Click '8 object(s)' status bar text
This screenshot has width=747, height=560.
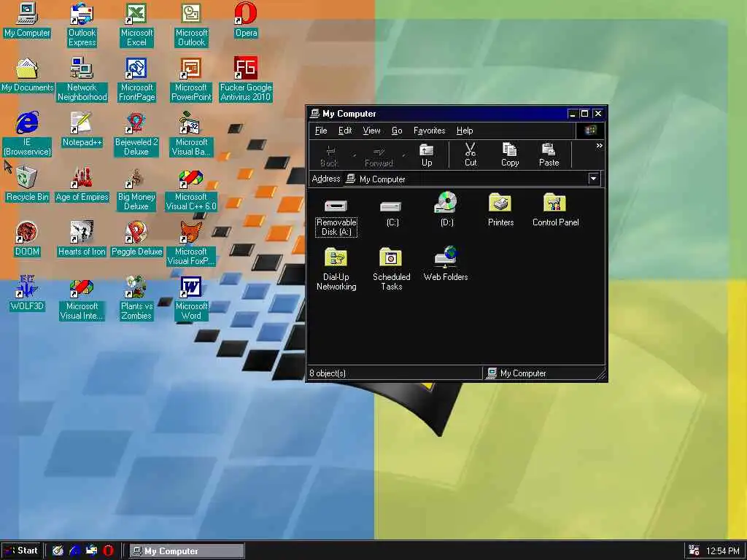[328, 373]
